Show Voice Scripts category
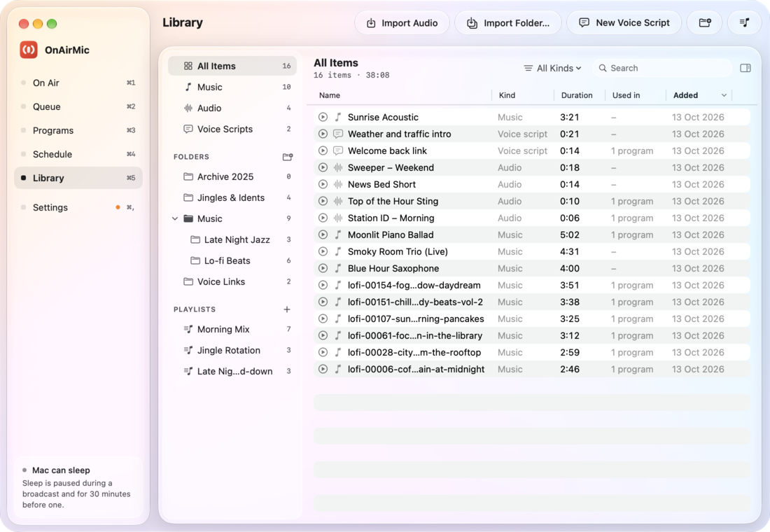The image size is (770, 532). 232,129
